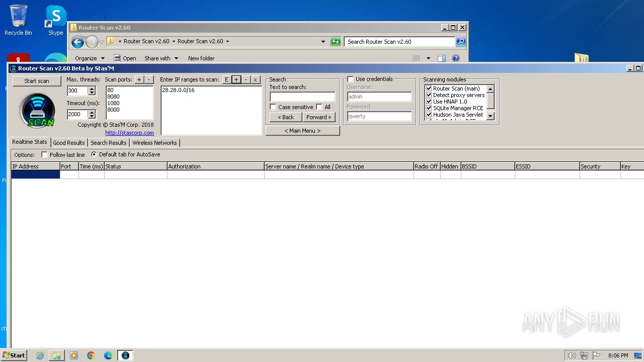The image size is (644, 362).
Task: Click the « Back search button
Action: pyautogui.click(x=286, y=117)
